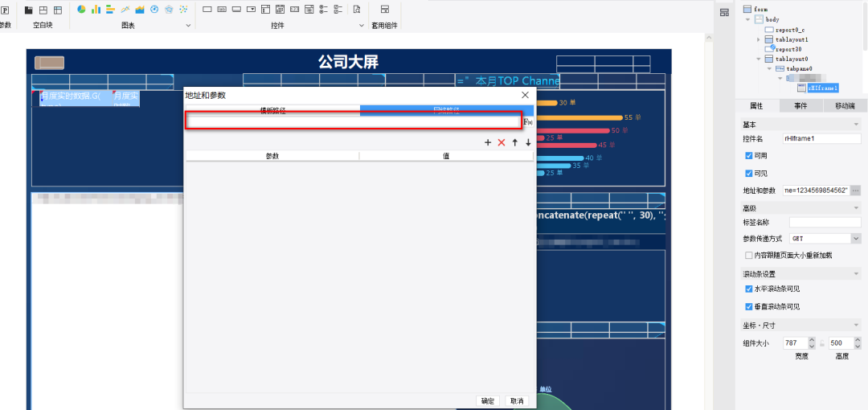Collapse the body node in tree
Screen dimensions: 868x410
point(748,19)
